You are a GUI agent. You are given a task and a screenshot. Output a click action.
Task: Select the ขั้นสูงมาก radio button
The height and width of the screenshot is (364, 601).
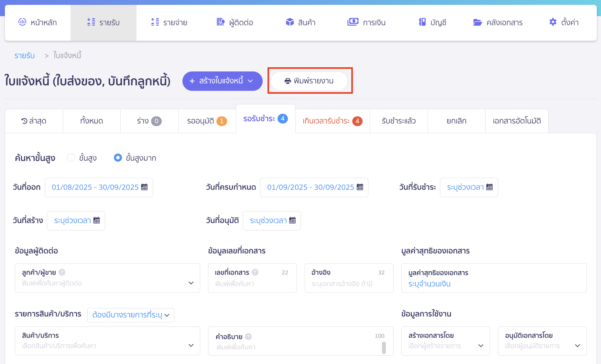[x=118, y=158]
